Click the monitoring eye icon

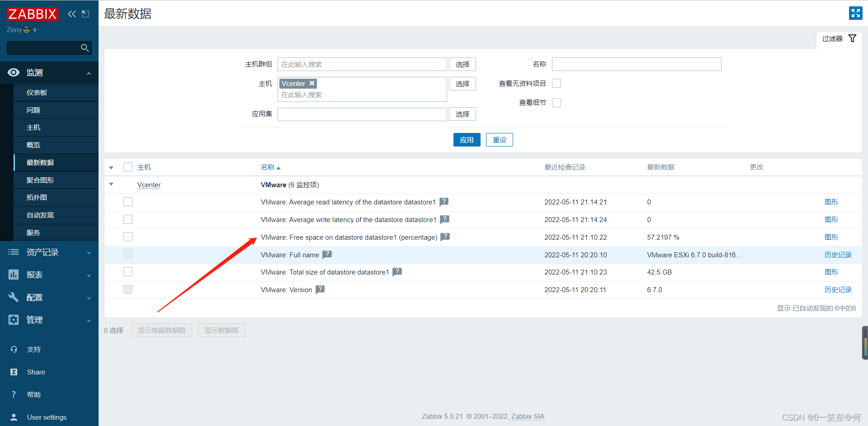pos(14,72)
